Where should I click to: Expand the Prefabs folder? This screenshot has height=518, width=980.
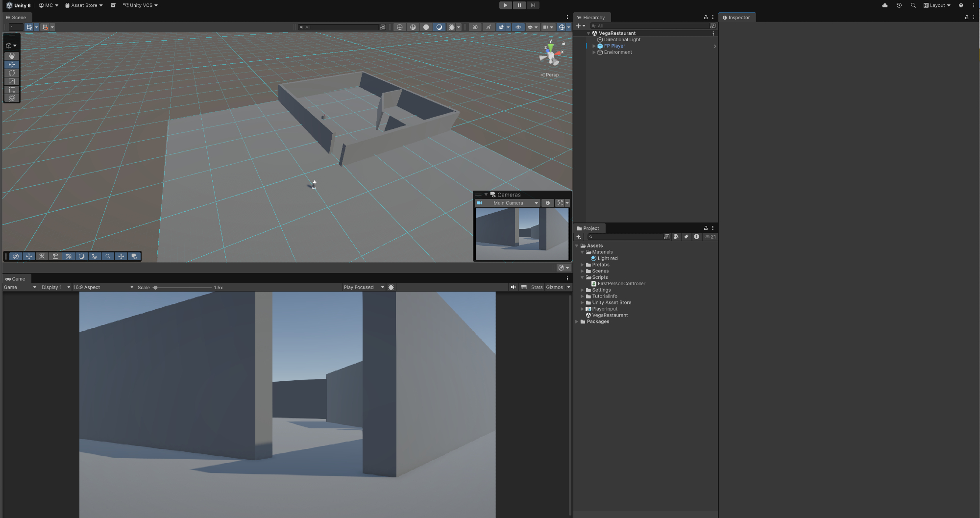coord(583,265)
